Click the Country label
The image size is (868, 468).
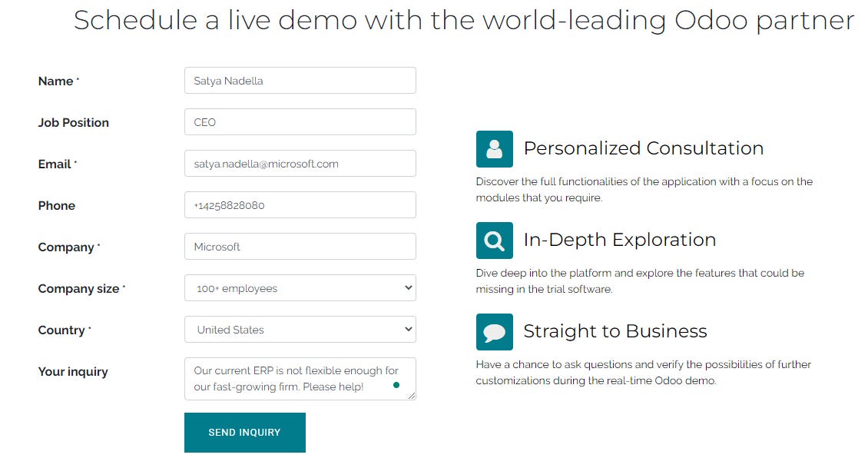point(65,330)
